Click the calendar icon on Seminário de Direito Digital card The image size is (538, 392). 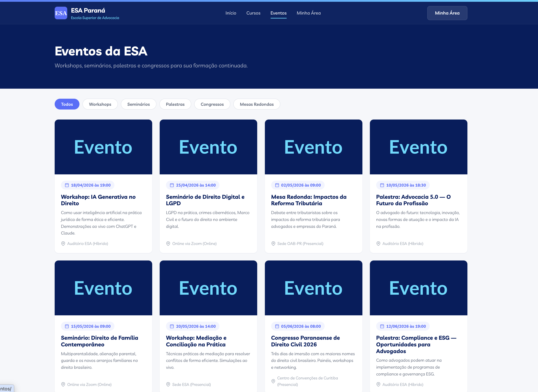click(x=171, y=185)
